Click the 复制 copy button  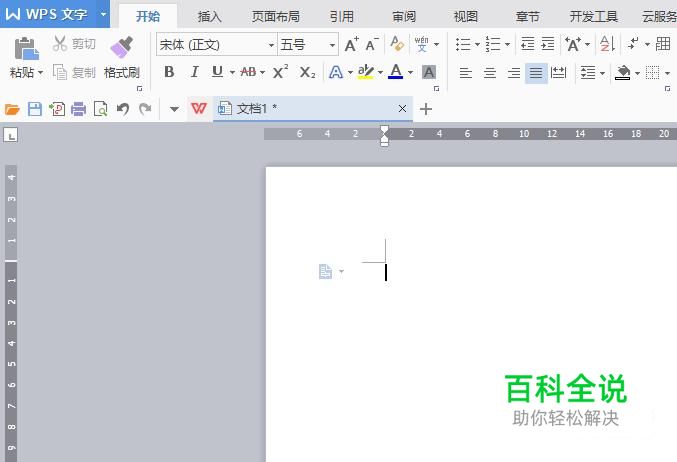[74, 72]
